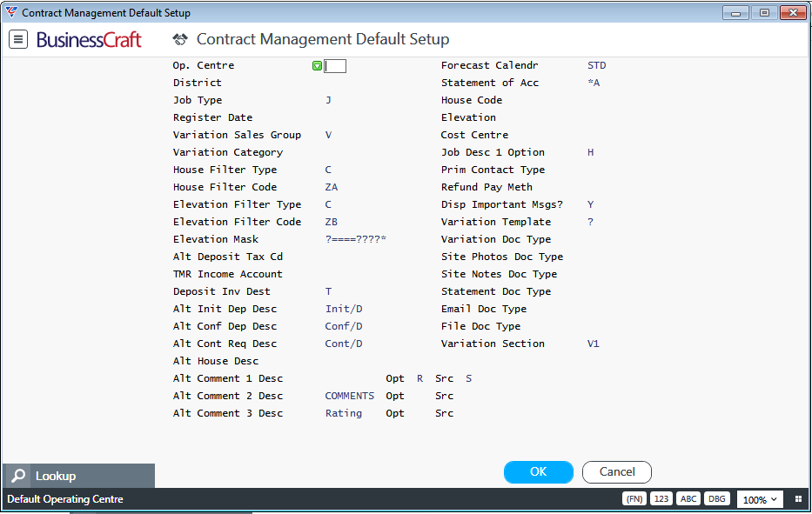Click the Default Operating Centre status text
This screenshot has height=514, width=812.
pos(65,499)
